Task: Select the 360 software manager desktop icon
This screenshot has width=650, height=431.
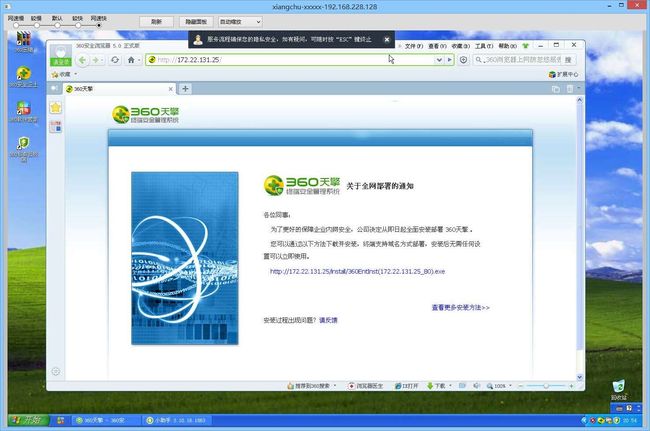Action: coord(24,112)
